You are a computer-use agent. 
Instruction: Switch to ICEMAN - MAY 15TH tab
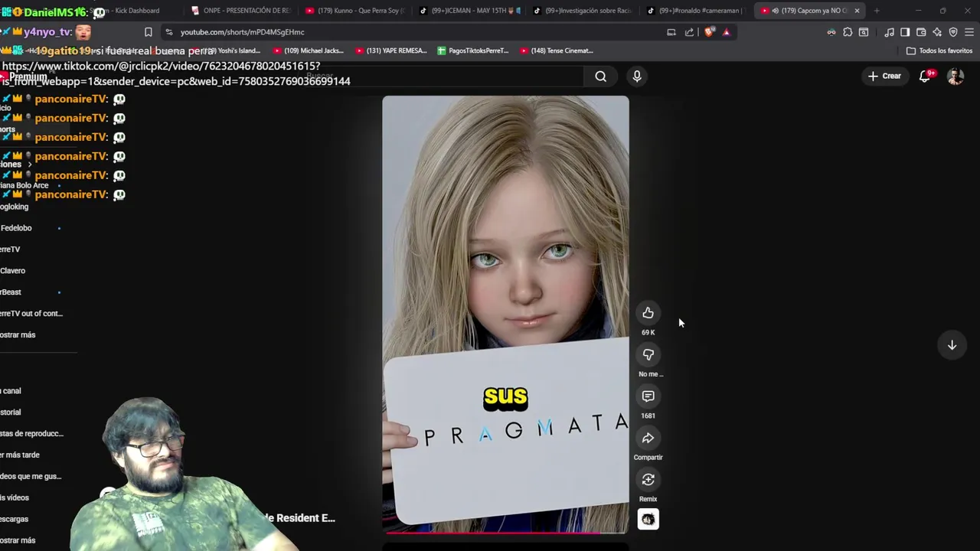[x=469, y=11]
